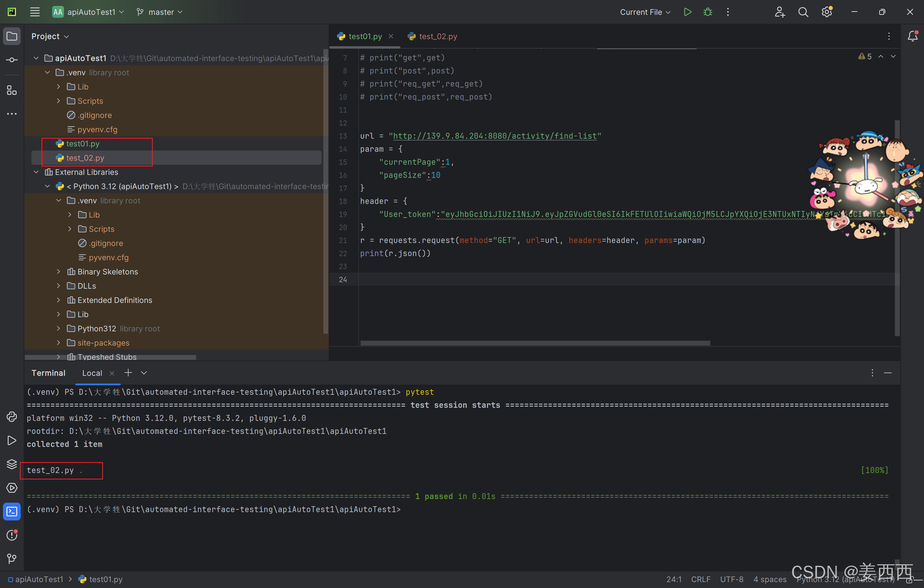Open the Structure tool window
Image resolution: width=924 pixels, height=588 pixels.
coord(12,90)
